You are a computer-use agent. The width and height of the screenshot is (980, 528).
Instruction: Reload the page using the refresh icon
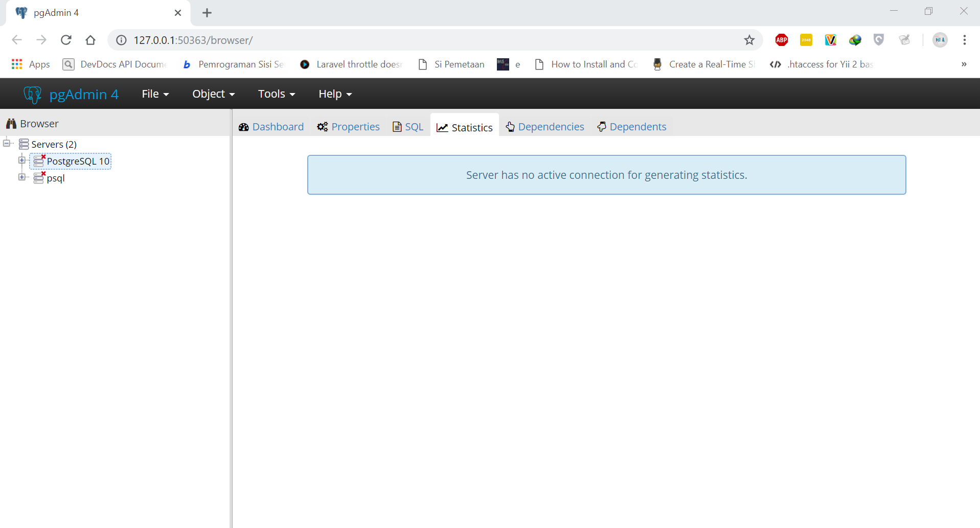[66, 40]
